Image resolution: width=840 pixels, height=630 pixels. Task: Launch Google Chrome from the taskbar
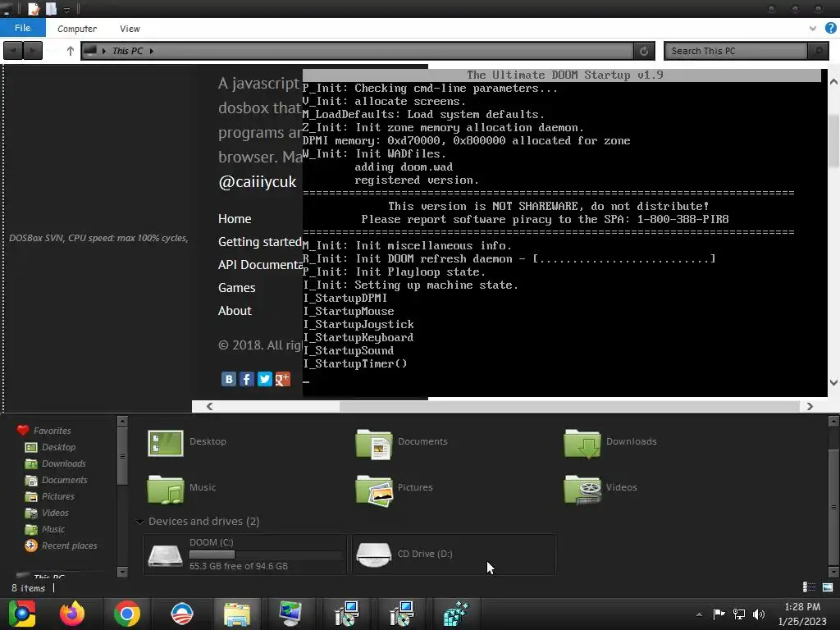127,614
